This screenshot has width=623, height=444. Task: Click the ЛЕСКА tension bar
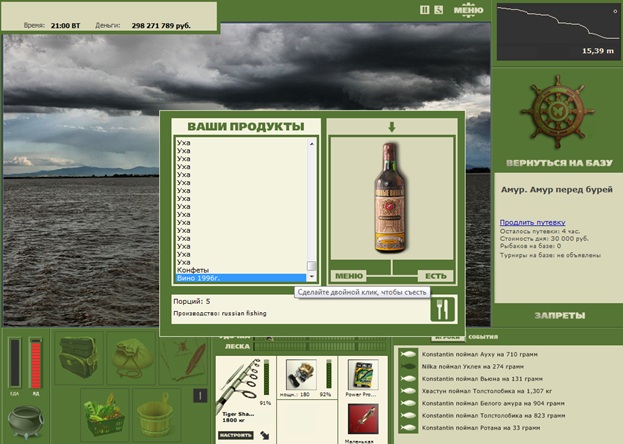[319, 347]
